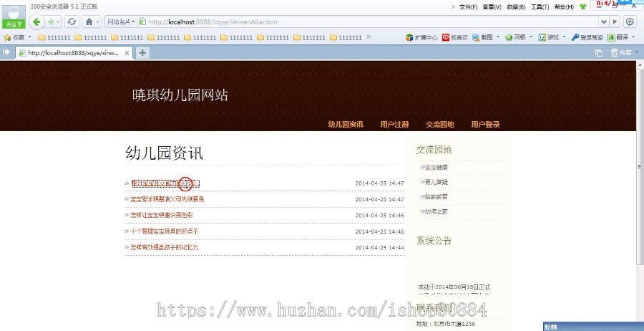Click the address bar with localhost URL
The image size is (644, 331).
[370, 21]
